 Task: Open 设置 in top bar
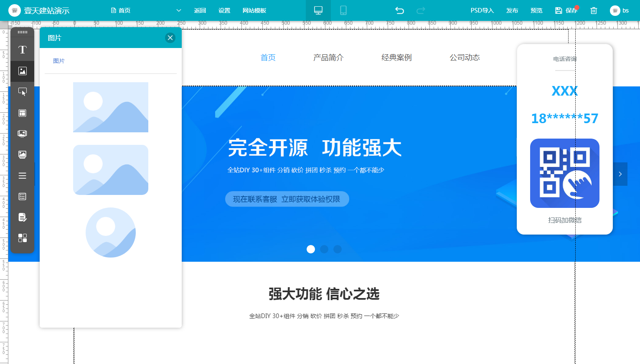pos(224,10)
